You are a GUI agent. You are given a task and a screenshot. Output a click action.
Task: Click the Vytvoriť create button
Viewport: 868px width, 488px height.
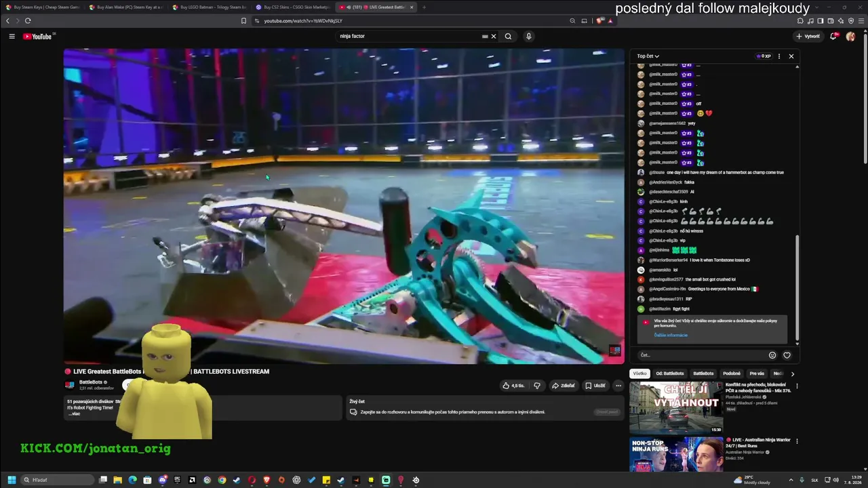click(x=808, y=36)
